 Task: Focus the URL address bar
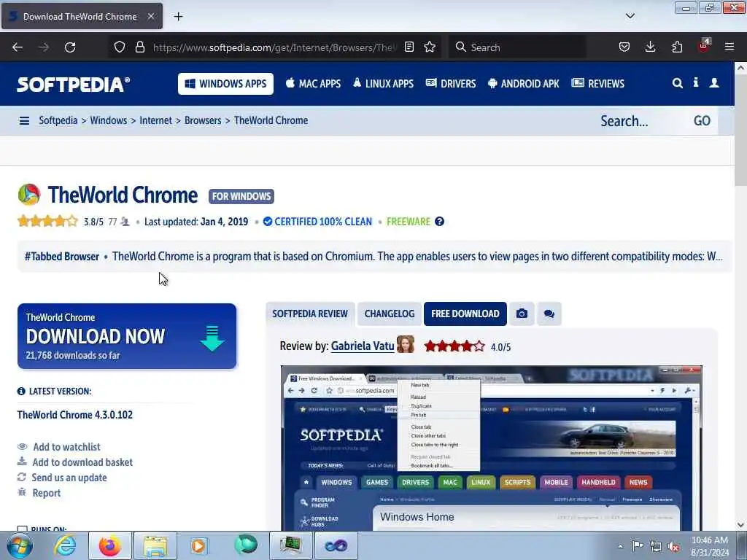274,47
